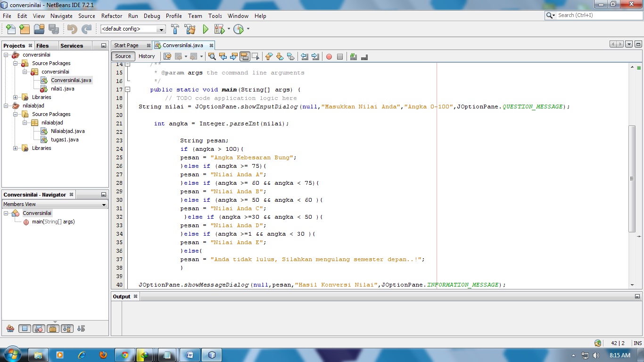
Task: Toggle Show Inherited Members in Navigator
Action: 10,329
